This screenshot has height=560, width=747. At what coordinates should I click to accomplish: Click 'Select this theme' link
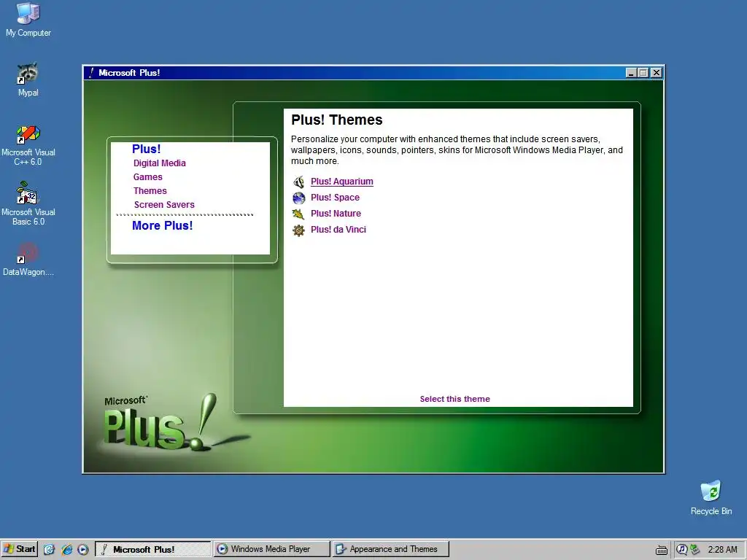tap(454, 399)
